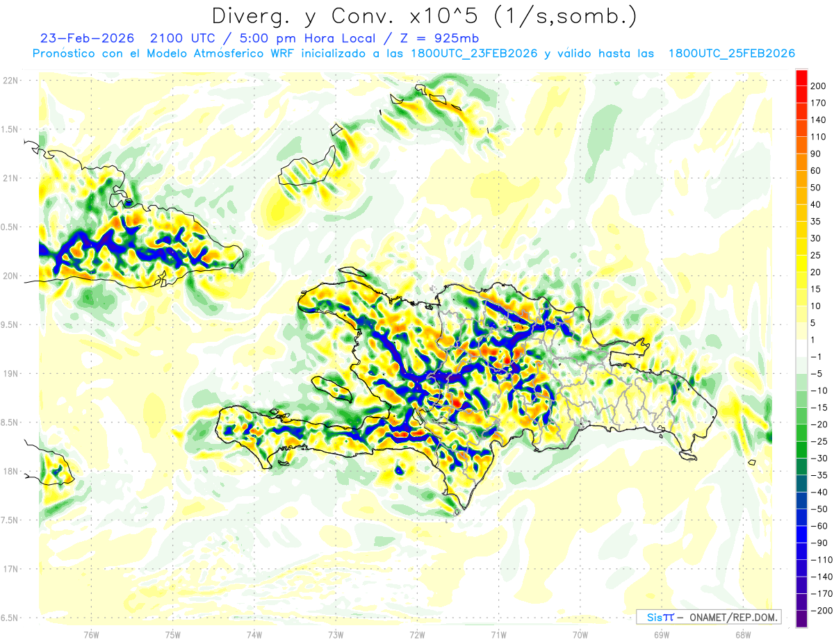Click the "73W" longitude label
Viewport: 834px width, 644px height.
click(x=336, y=634)
